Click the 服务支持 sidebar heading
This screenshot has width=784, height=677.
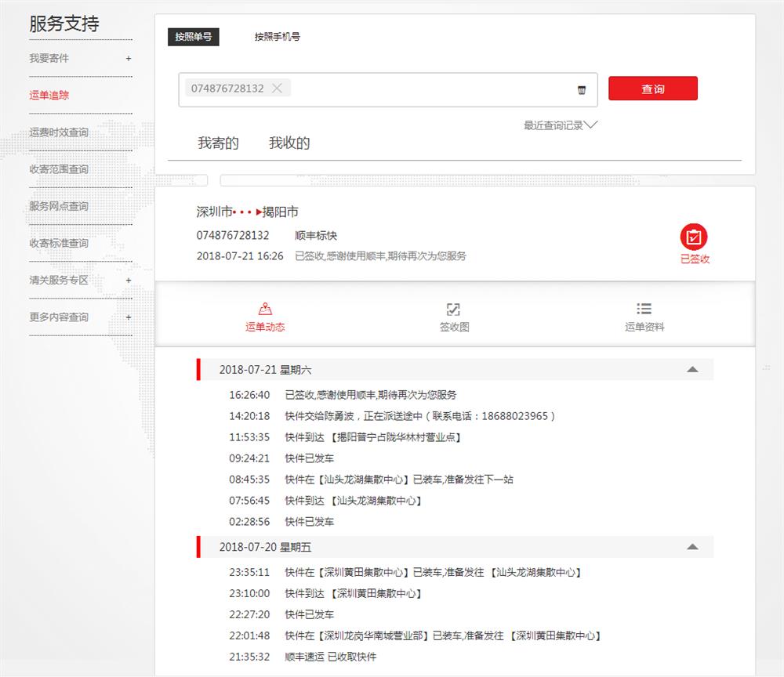[x=64, y=24]
